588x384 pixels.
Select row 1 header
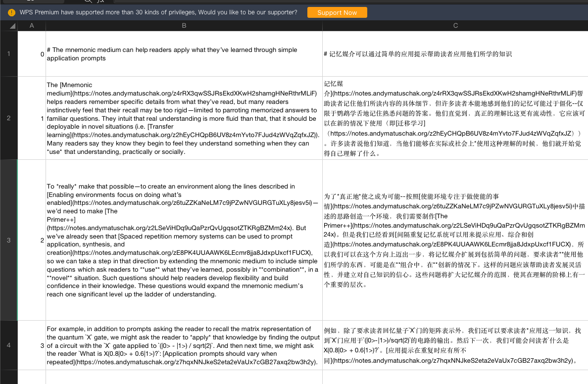click(x=8, y=54)
